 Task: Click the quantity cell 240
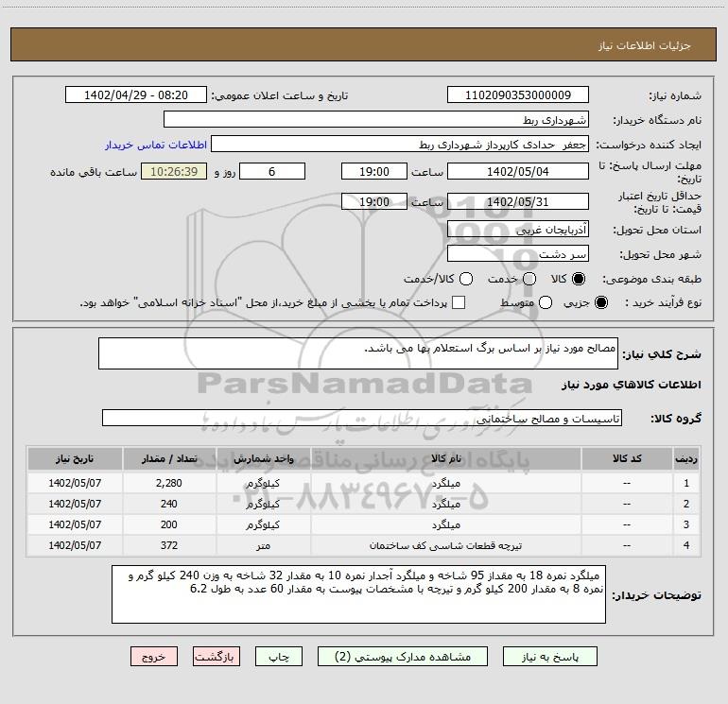169,504
